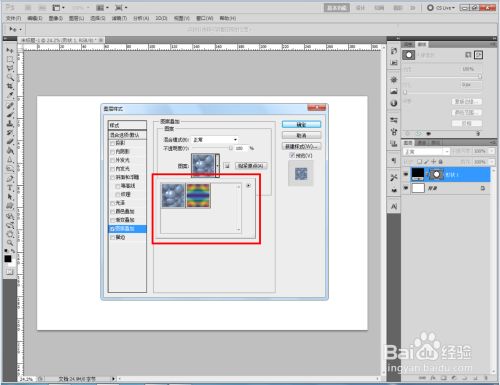
Task: Hide the shape layer with eye icon
Action: [x=406, y=174]
